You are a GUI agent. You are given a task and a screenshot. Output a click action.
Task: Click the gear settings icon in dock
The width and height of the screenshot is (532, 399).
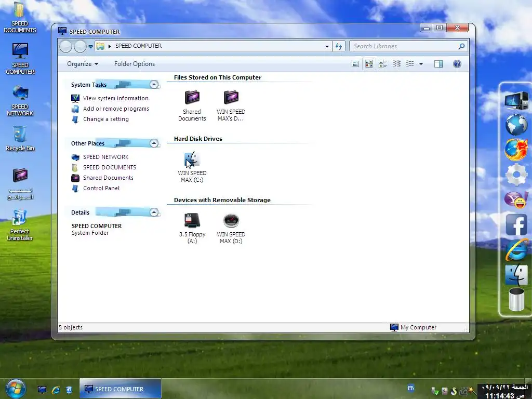516,175
